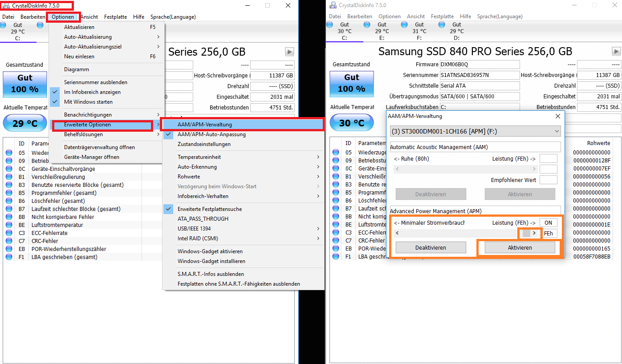Select 'AAM/APM-Verwaltung' menu entry
622x364 pixels.
pos(243,125)
